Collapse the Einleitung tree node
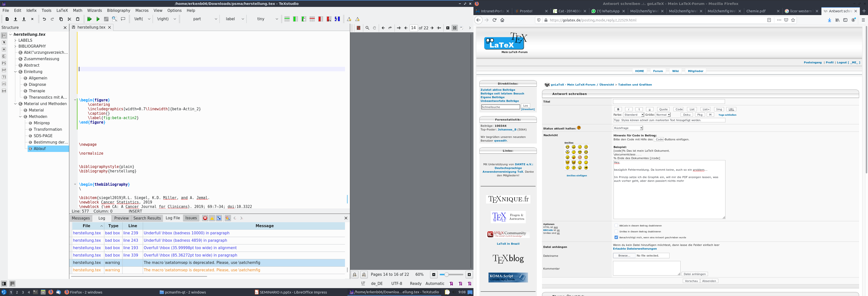Viewport: 868px width, 296px height. (x=15, y=72)
